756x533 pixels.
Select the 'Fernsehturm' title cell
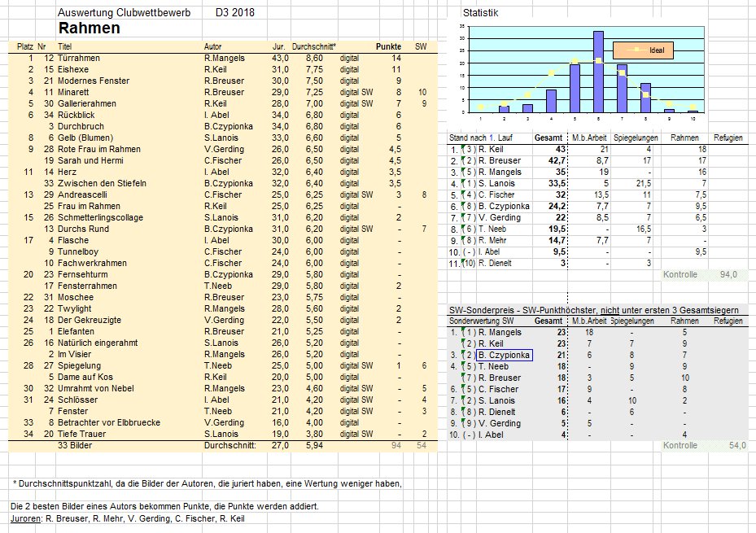click(83, 275)
